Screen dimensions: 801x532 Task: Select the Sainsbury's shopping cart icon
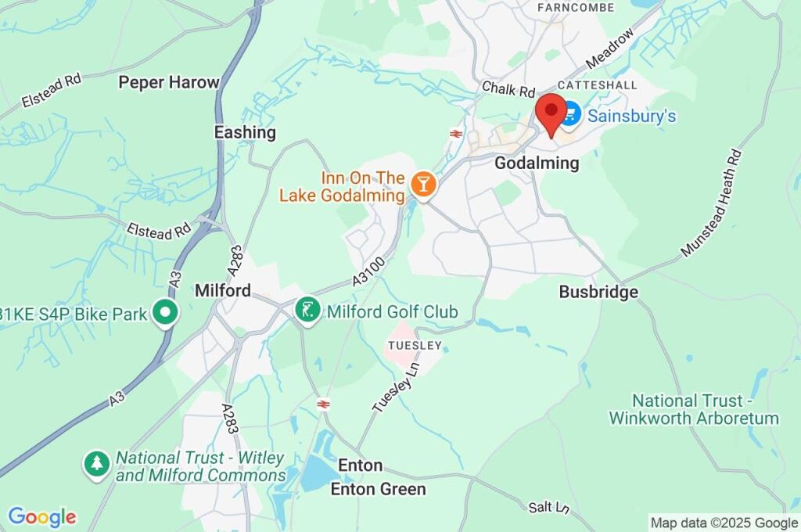[570, 115]
